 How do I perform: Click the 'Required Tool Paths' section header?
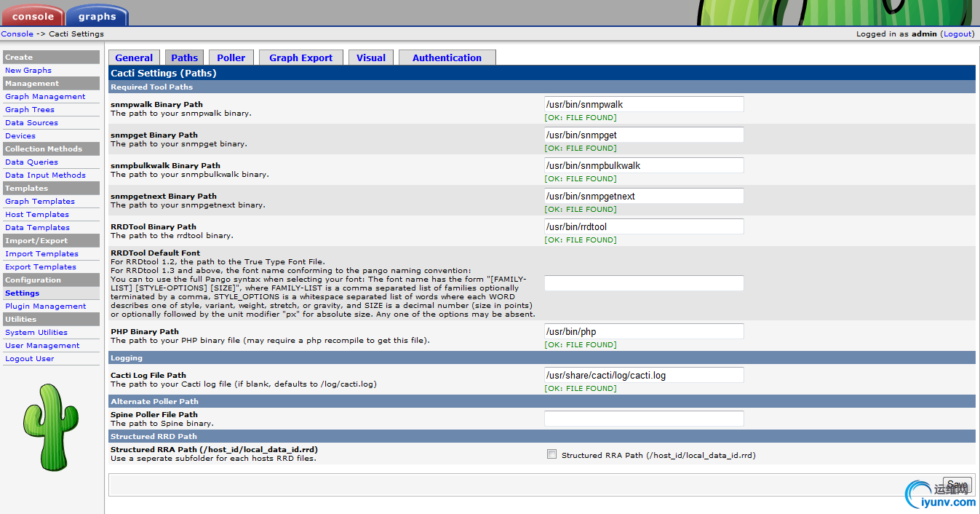coord(541,87)
